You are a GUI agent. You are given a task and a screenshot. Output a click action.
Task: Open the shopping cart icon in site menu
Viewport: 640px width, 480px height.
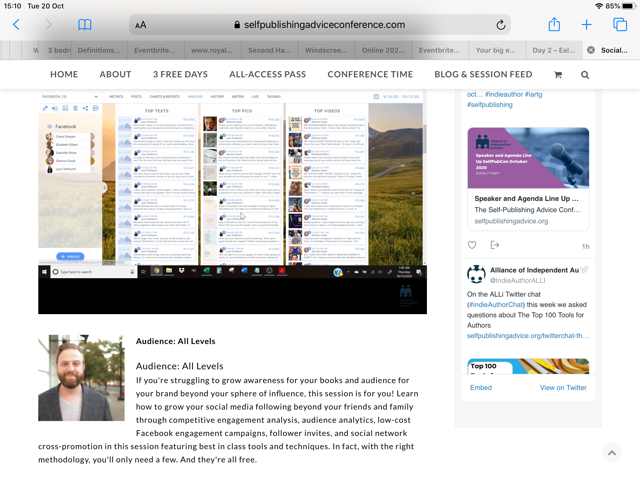558,75
